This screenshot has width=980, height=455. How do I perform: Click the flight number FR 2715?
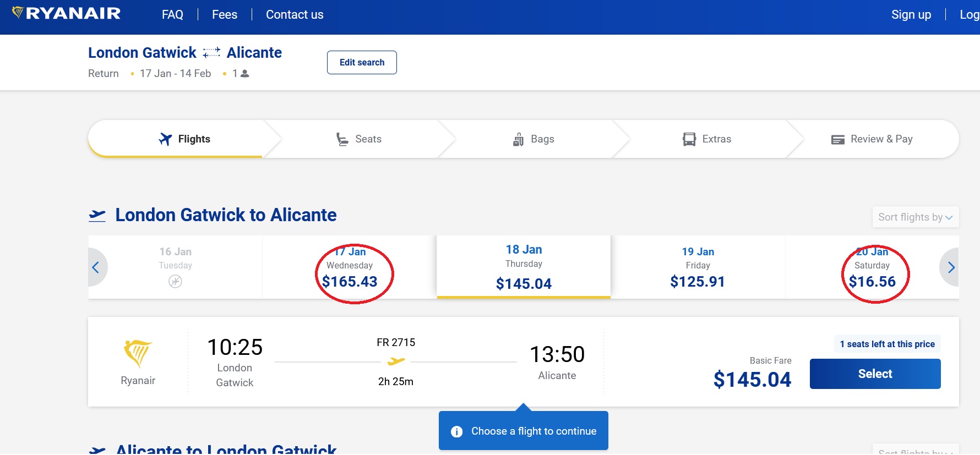[x=396, y=343]
